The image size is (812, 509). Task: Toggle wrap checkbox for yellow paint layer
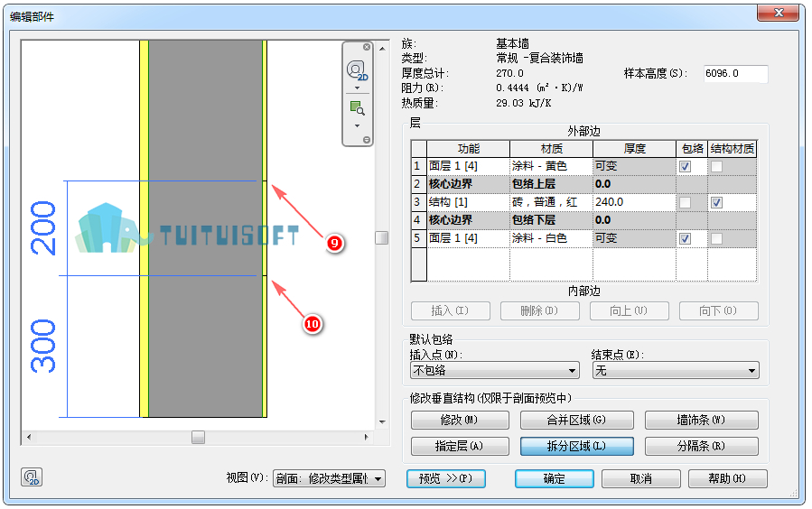[x=686, y=167]
